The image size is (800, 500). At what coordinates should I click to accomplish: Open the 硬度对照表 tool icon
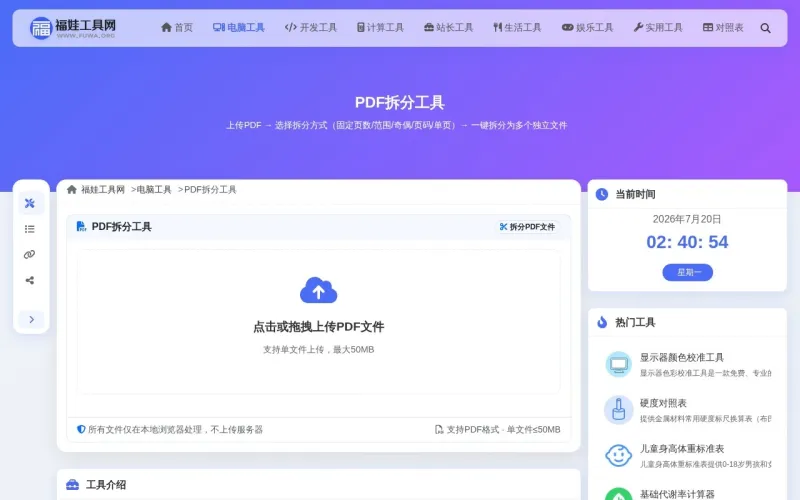click(618, 410)
